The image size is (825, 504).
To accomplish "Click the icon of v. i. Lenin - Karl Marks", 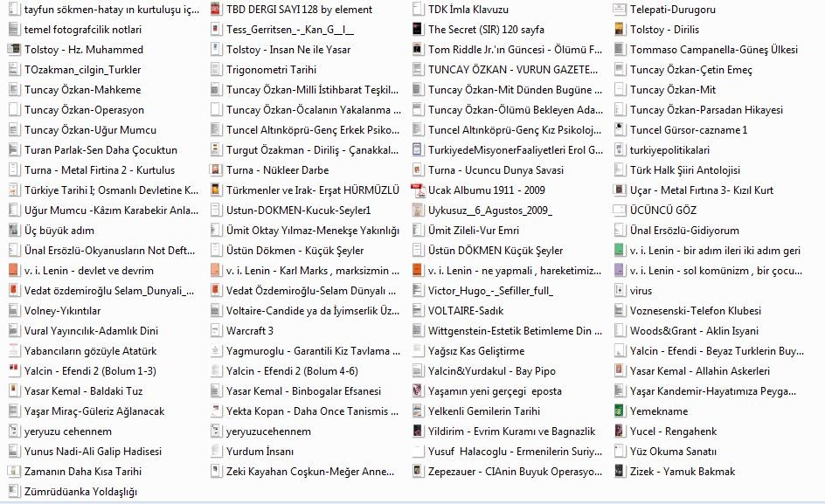I will [x=216, y=271].
